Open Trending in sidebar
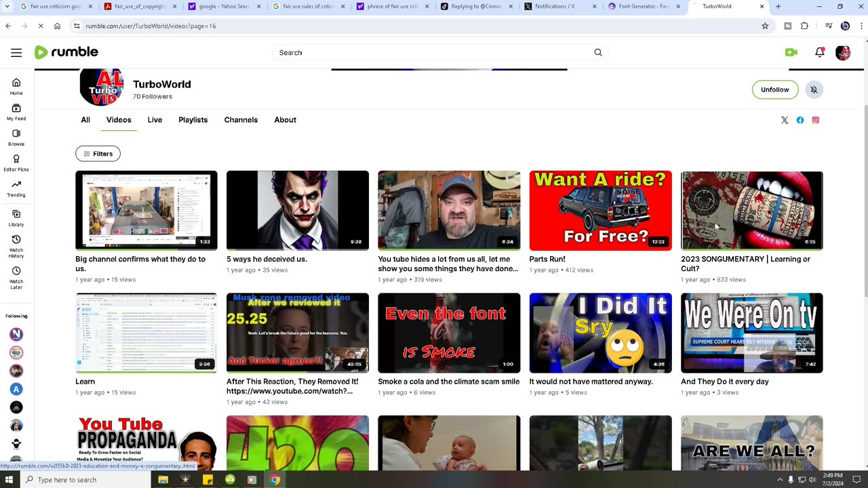This screenshot has width=868, height=488. tap(16, 189)
